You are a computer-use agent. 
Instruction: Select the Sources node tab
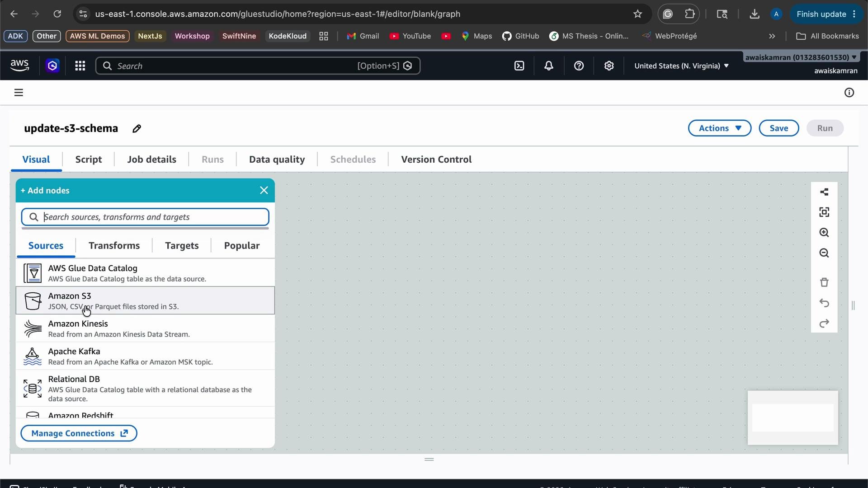(46, 246)
